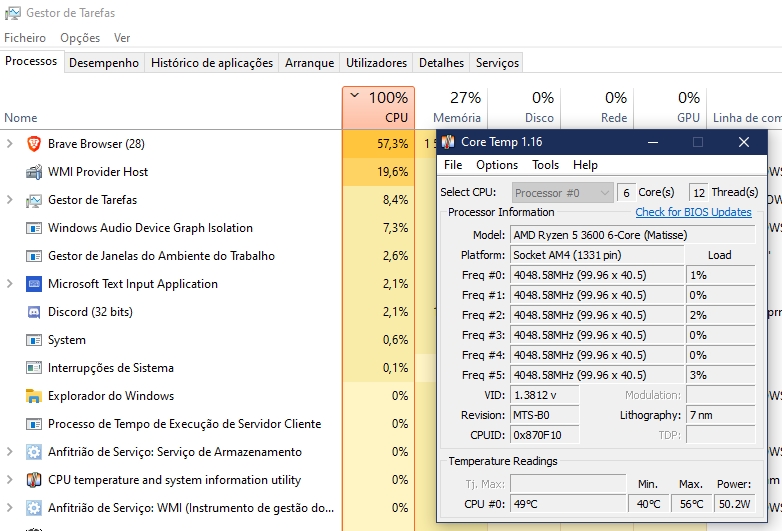Click the Interrupções de Sistema icon
The width and height of the screenshot is (782, 531).
coord(33,368)
